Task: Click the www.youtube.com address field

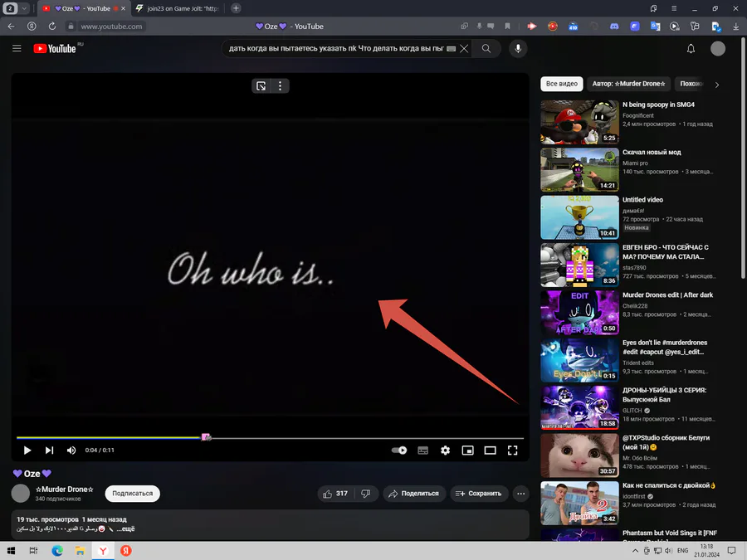Action: tap(111, 27)
